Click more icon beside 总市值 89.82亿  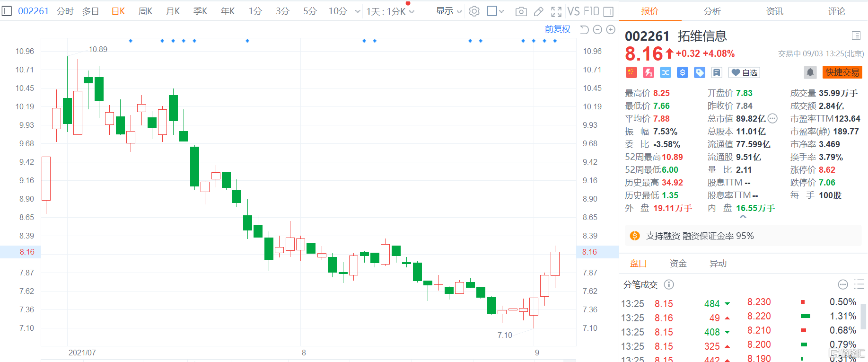click(x=772, y=118)
